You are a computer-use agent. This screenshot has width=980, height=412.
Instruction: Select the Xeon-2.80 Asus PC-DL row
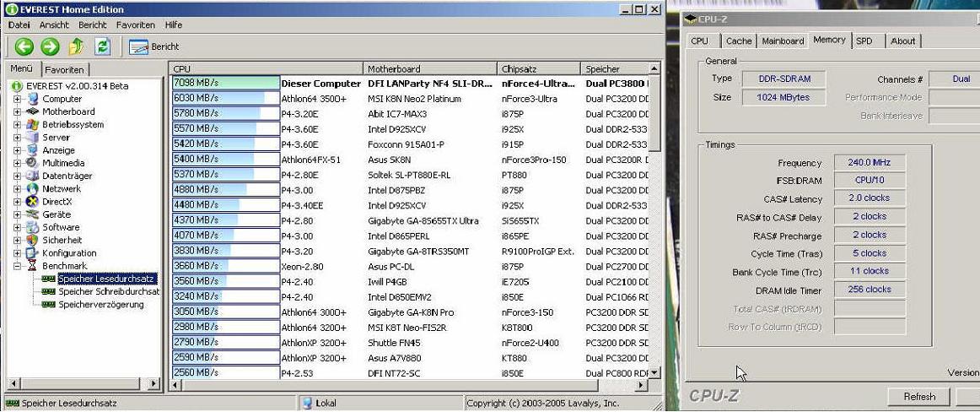(x=411, y=266)
